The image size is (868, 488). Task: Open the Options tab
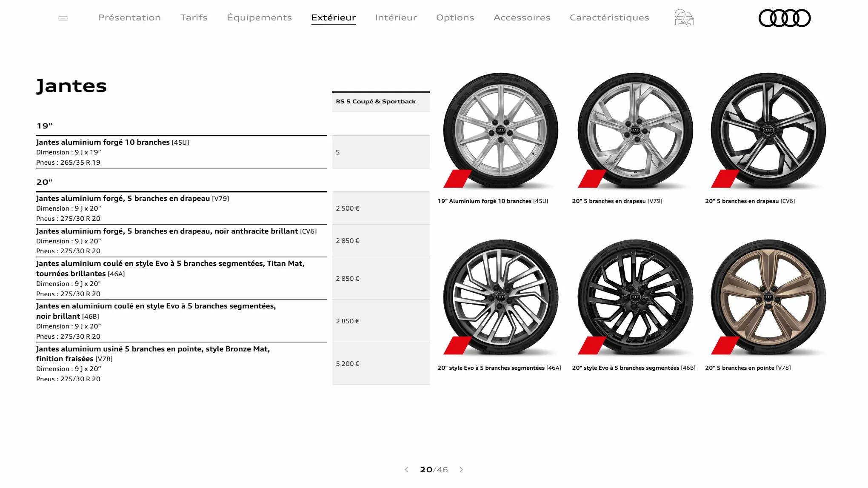[x=455, y=17]
